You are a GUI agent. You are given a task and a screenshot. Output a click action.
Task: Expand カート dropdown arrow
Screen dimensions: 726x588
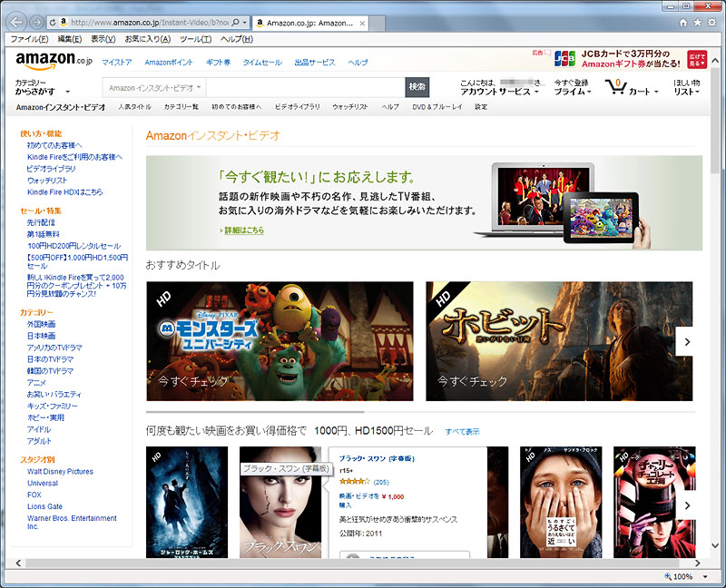click(656, 92)
